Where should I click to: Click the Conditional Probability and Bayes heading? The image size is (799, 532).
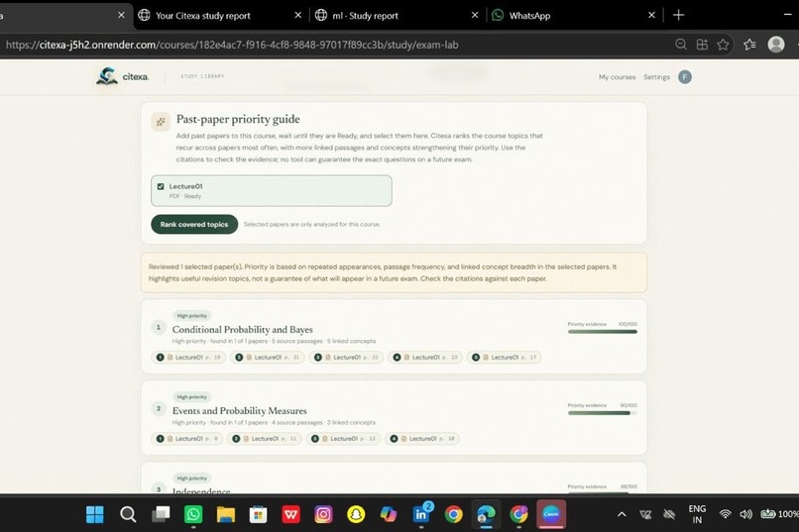pyautogui.click(x=243, y=329)
